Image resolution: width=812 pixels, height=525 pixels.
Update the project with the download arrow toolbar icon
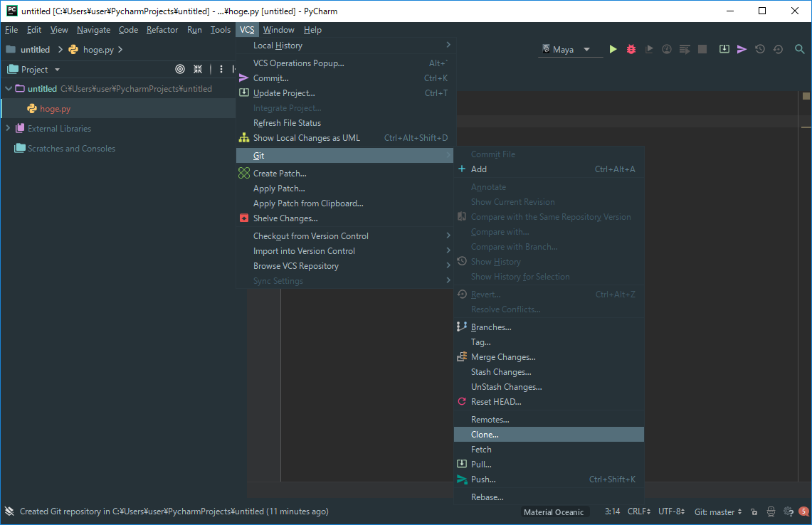coord(724,49)
